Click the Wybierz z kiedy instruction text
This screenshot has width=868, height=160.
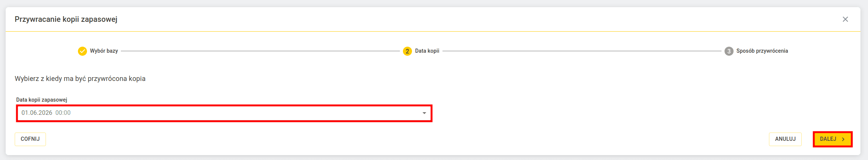coord(80,79)
